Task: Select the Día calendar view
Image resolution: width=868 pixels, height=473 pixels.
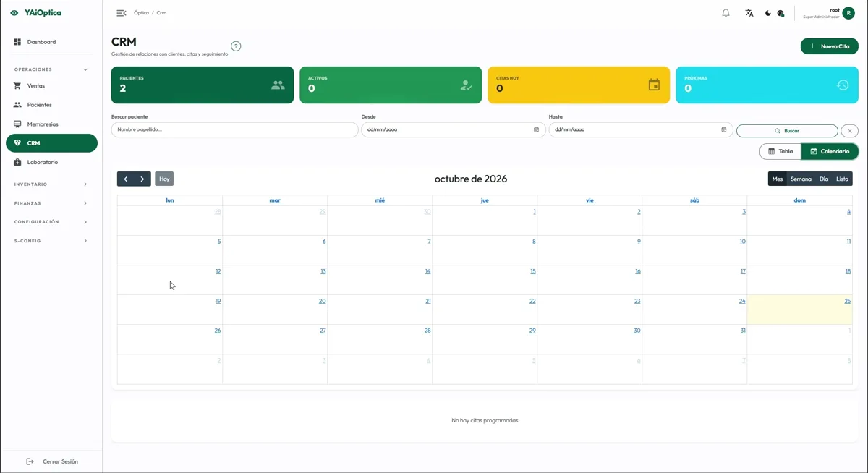Action: 824,179
